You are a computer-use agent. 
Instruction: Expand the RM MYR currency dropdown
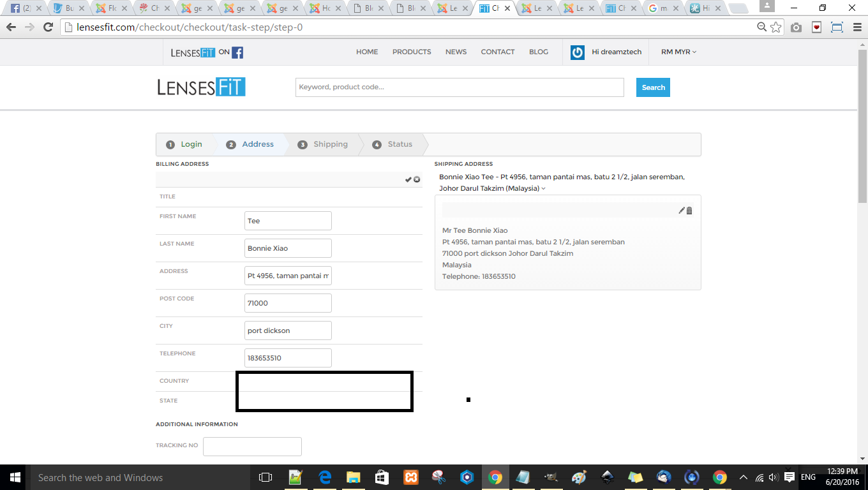tap(678, 52)
